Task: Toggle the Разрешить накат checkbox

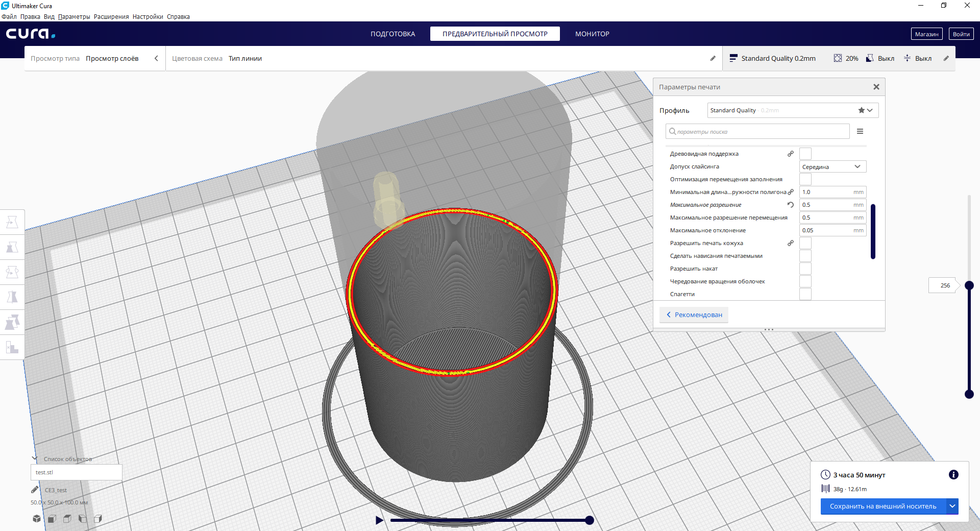Action: 805,269
